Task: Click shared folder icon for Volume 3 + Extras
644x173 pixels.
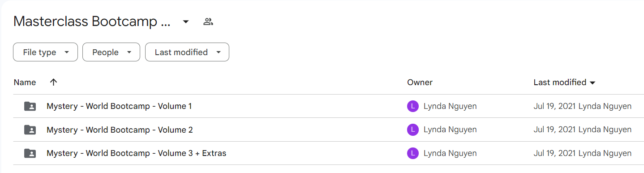Action: pos(30,153)
